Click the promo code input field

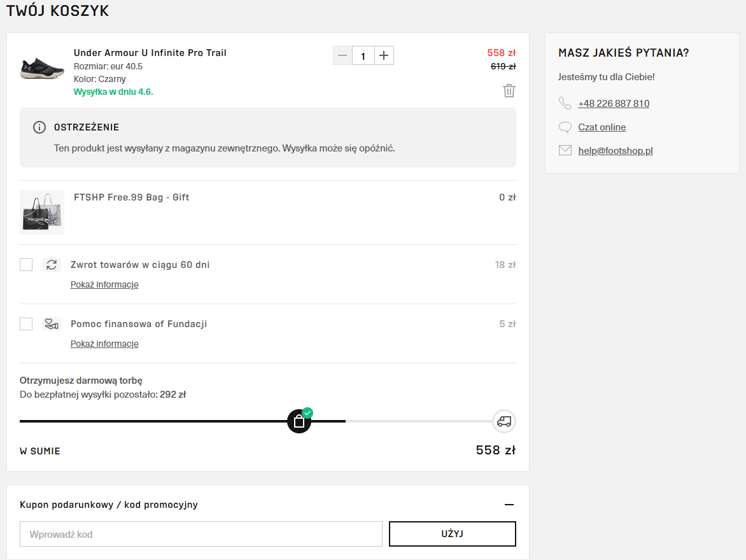point(201,534)
